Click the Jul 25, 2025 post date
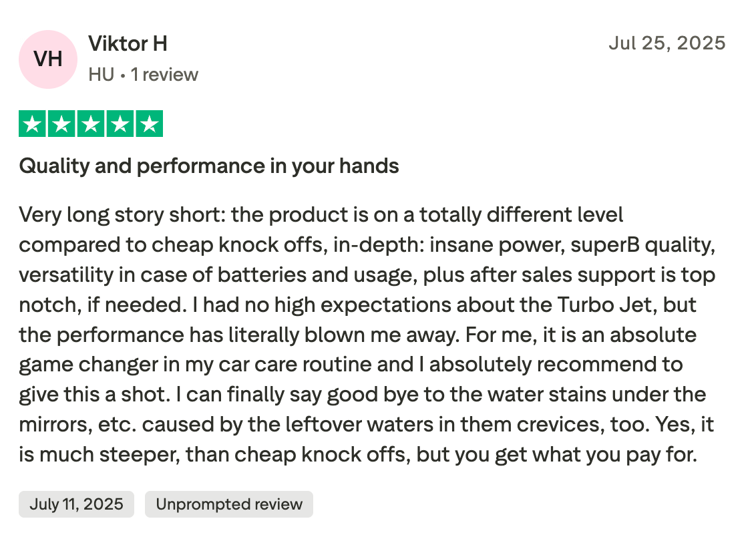 coord(667,43)
